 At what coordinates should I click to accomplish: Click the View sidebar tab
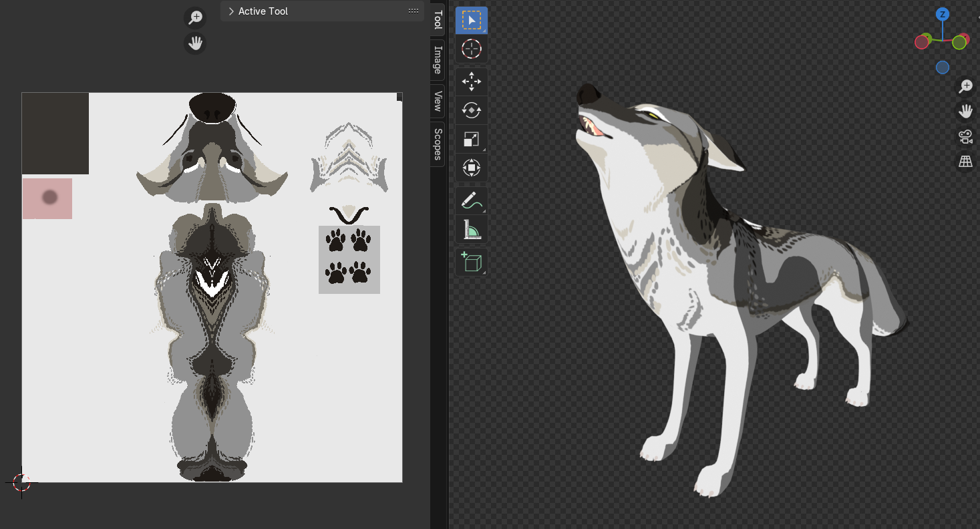point(436,102)
